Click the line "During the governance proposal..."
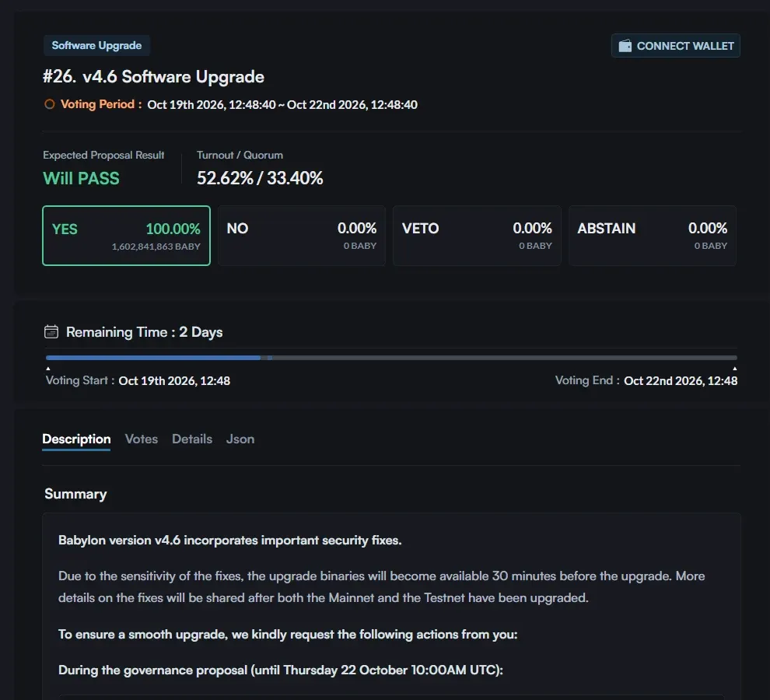770x700 pixels. 281,670
